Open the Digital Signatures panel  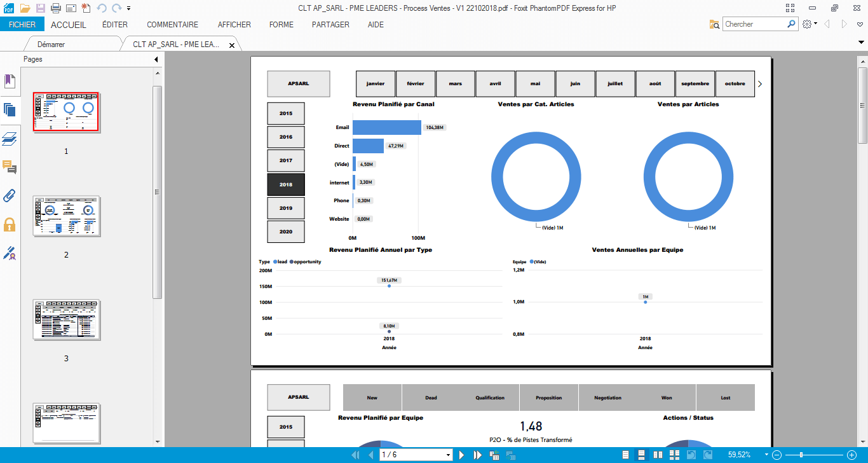click(9, 253)
